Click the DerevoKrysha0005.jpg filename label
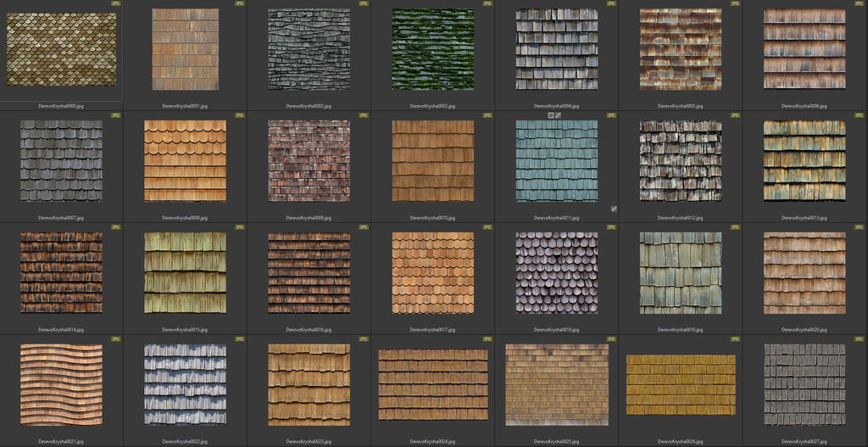Image resolution: width=868 pixels, height=447 pixels. point(681,106)
